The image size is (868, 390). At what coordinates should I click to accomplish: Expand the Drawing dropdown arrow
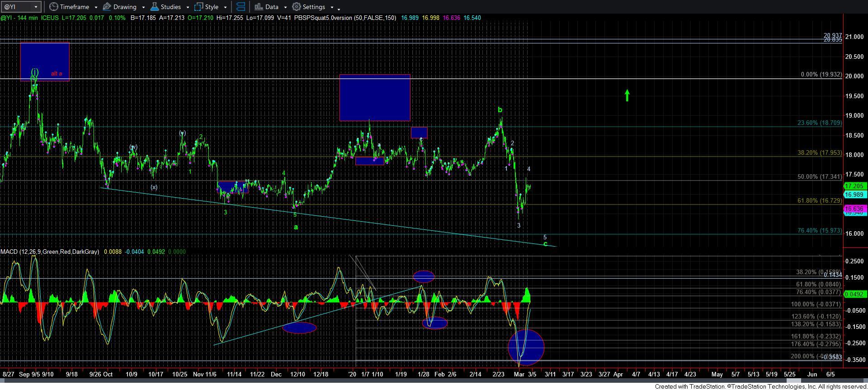pyautogui.click(x=143, y=7)
